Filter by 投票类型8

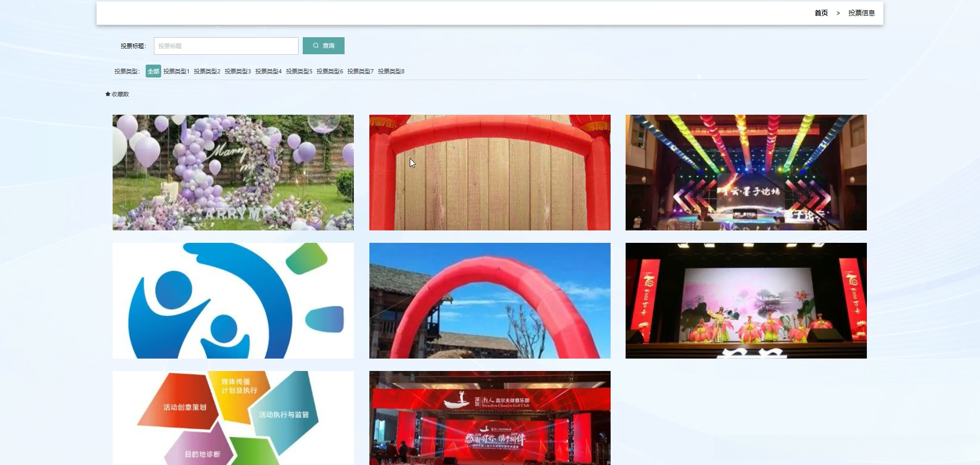(391, 71)
